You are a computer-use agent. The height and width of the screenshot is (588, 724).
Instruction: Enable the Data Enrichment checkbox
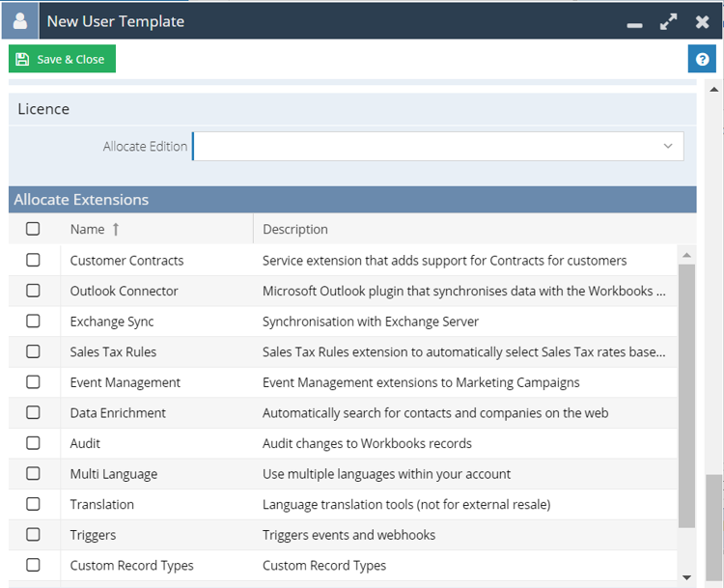pos(33,412)
